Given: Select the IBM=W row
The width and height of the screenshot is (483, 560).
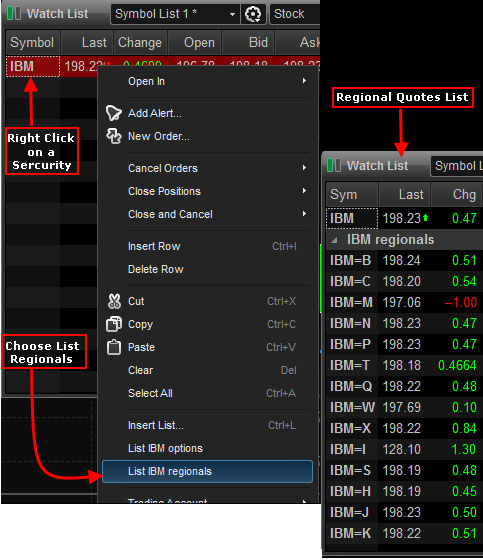Looking at the screenshot, I should pos(404,408).
